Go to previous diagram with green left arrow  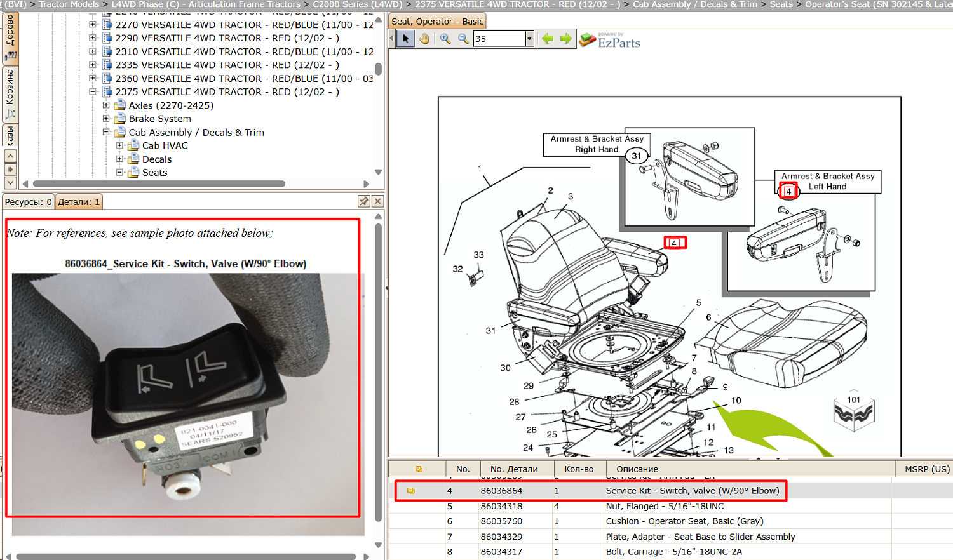548,39
